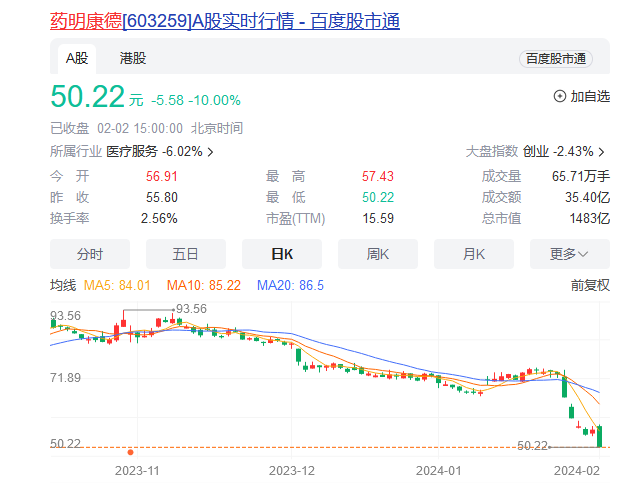Click the last green candlestick at 2024-02

point(600,436)
